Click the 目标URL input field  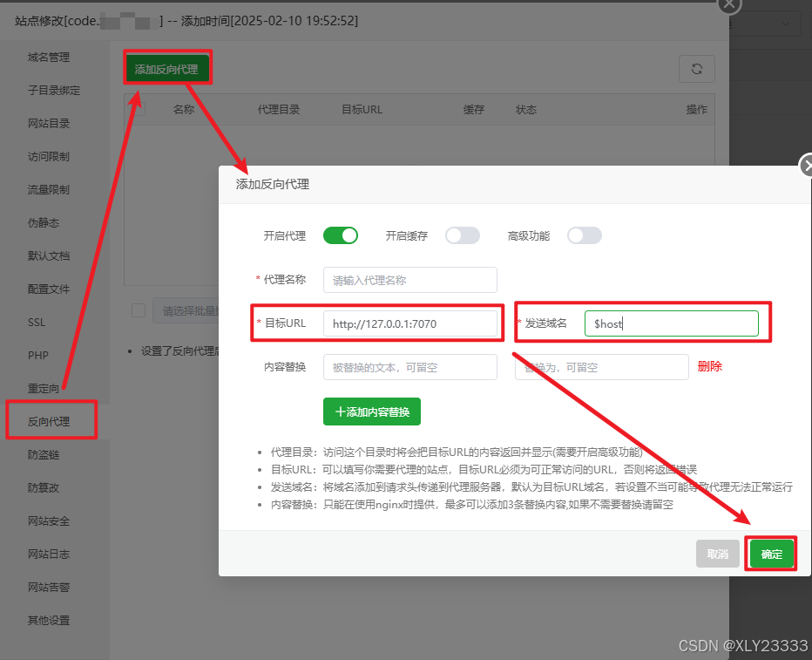click(409, 323)
